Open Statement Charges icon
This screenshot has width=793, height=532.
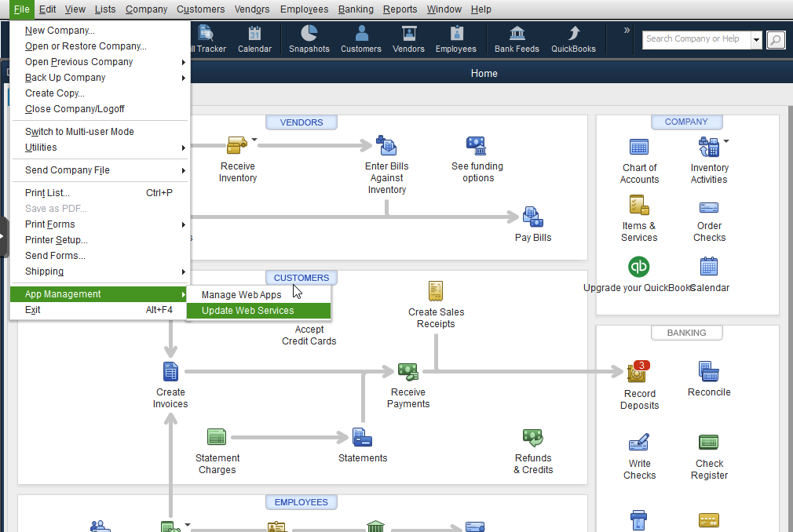click(x=217, y=436)
